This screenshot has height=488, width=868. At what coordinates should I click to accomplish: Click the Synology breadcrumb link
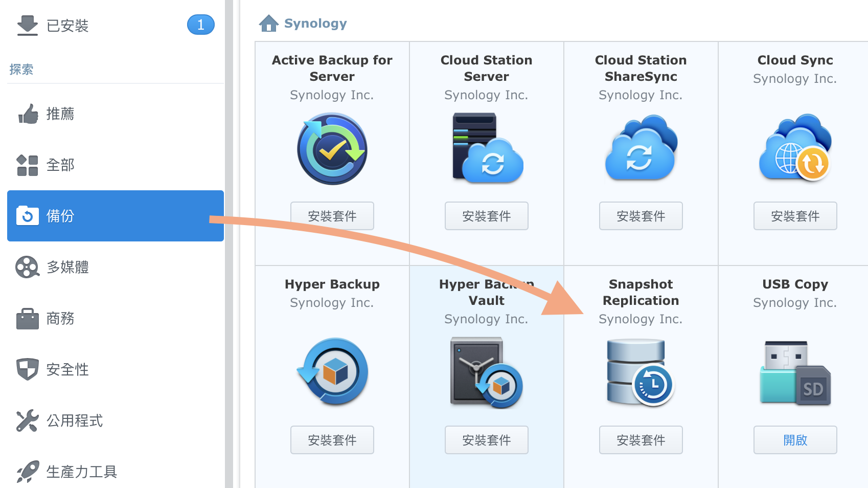[x=315, y=24]
